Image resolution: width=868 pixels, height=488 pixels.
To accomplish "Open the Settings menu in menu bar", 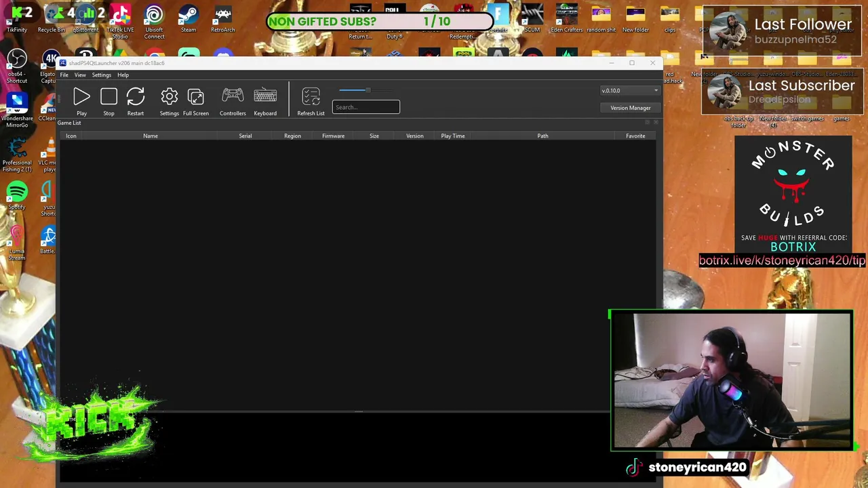I will (102, 75).
